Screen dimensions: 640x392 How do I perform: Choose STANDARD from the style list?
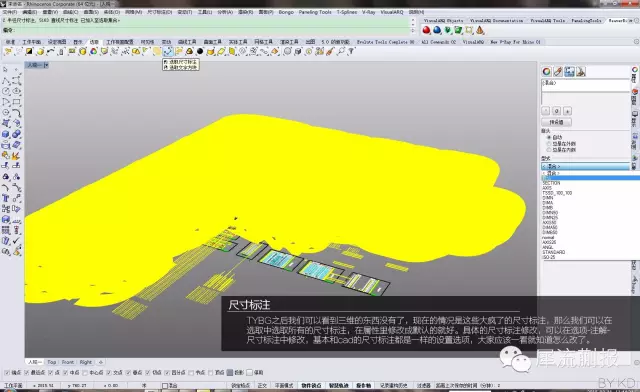[x=553, y=252]
